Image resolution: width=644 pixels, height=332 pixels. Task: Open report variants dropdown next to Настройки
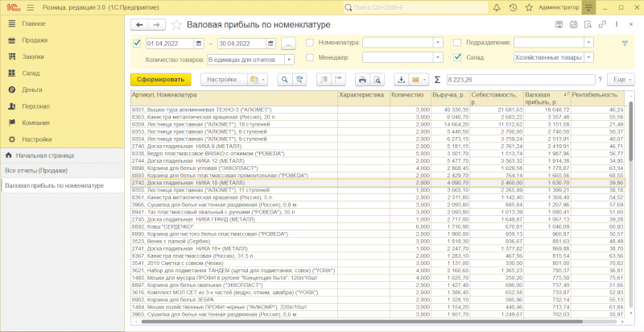tap(258, 80)
